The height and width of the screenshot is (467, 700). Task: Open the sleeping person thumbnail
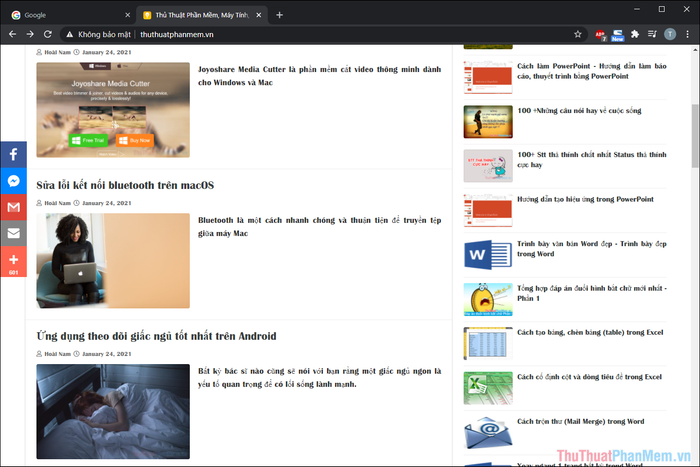click(113, 412)
